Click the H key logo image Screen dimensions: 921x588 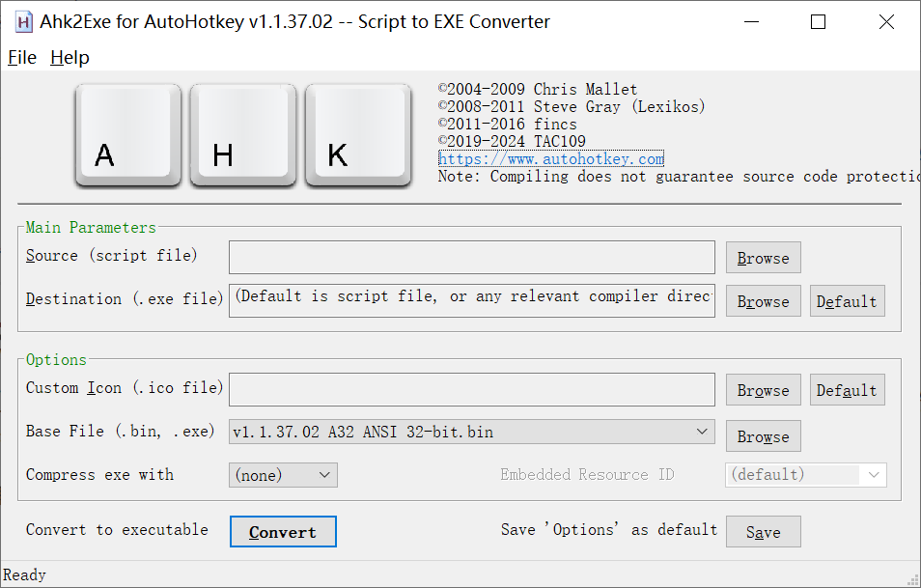[x=243, y=136]
